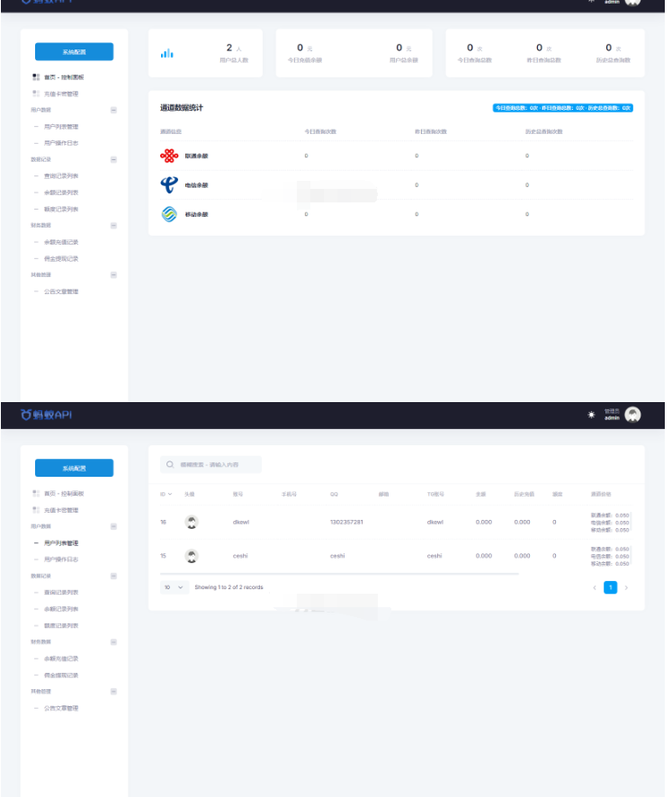Viewport: 672px width, 797px height.
Task: Click 移动余额 channel row label
Action: point(196,214)
